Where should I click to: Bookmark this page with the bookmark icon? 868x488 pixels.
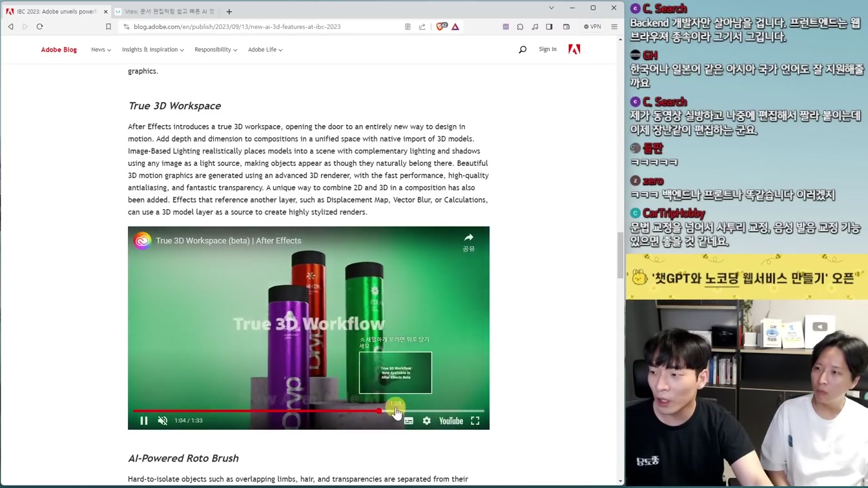[x=108, y=26]
